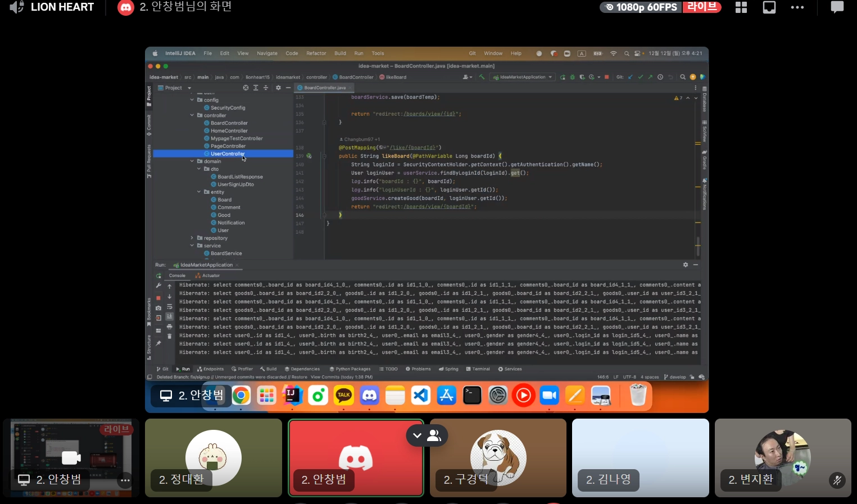857x504 pixels.
Task: Open the IdeaMarketApplication run configuration dropdown
Action: click(x=523, y=77)
